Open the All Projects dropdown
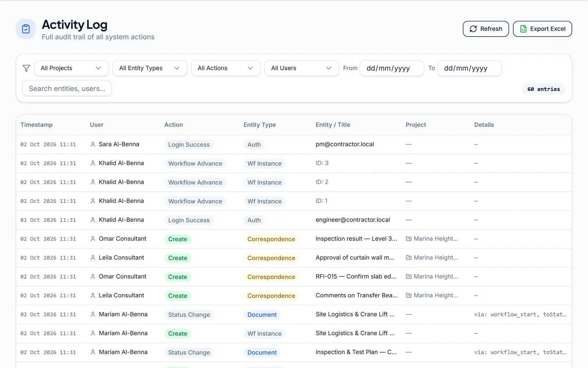The width and height of the screenshot is (588, 368). pyautogui.click(x=71, y=68)
